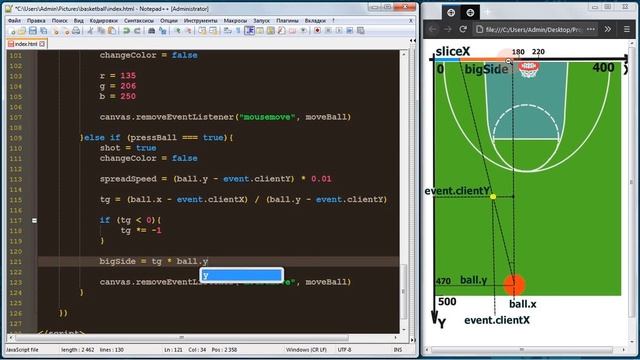Click the editor's vertical scrollbar
The width and height of the screenshot is (640, 360).
tap(403, 191)
